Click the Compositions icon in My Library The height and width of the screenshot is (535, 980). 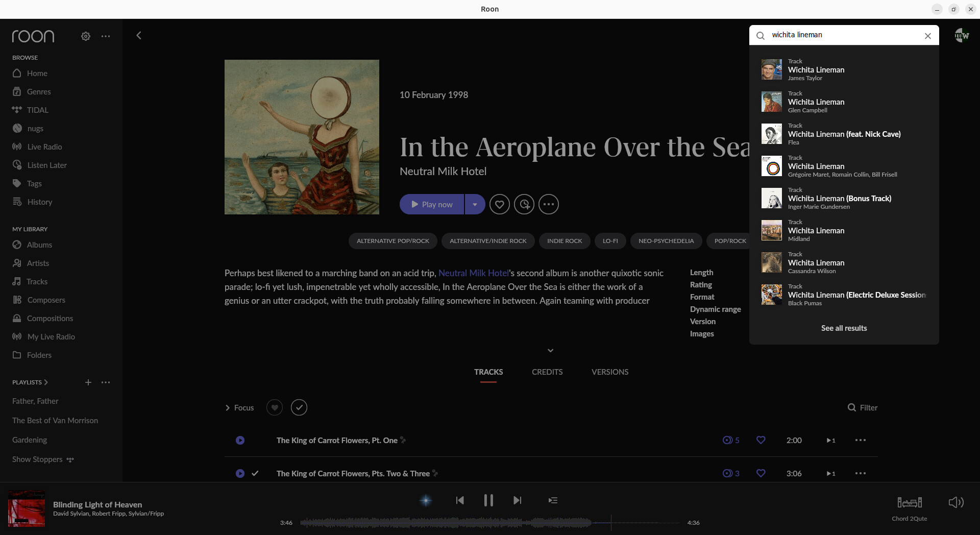(x=17, y=318)
